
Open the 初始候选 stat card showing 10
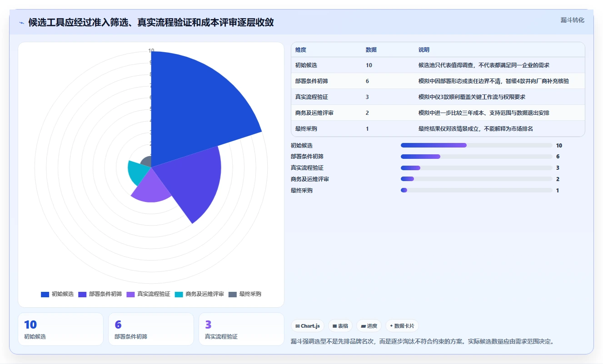click(61, 329)
